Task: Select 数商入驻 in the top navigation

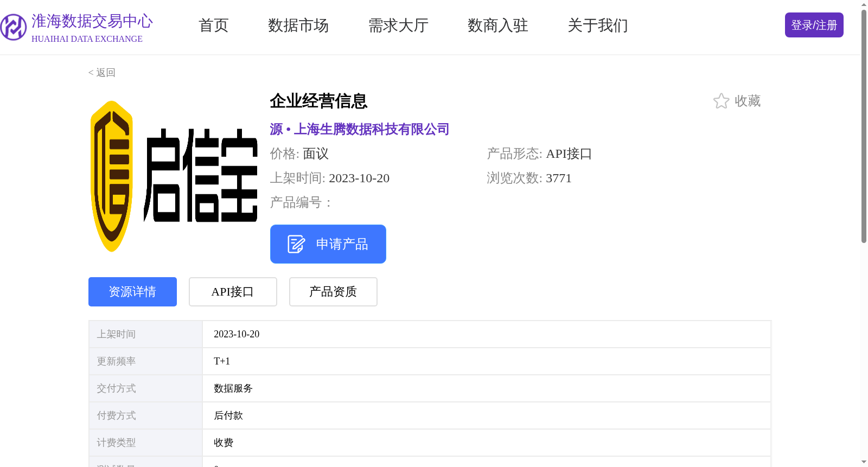Action: coord(498,25)
